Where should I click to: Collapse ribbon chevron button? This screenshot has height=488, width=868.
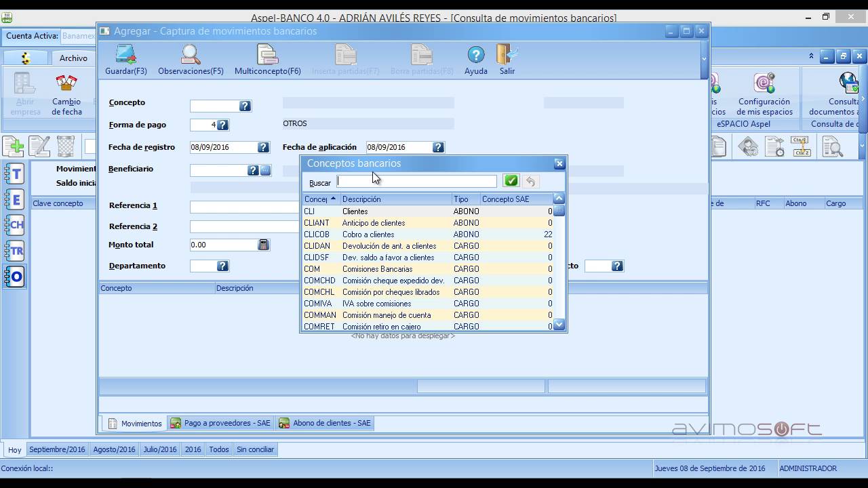[x=811, y=56]
